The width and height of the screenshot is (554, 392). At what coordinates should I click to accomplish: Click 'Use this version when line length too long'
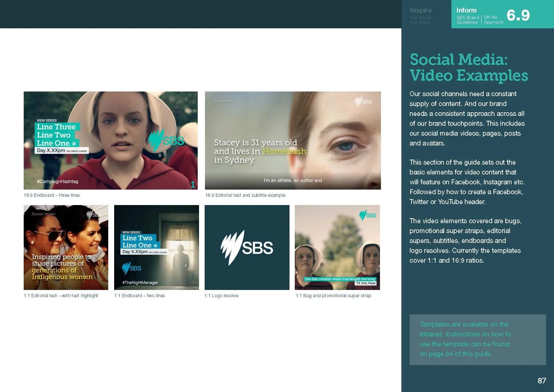click(x=340, y=279)
